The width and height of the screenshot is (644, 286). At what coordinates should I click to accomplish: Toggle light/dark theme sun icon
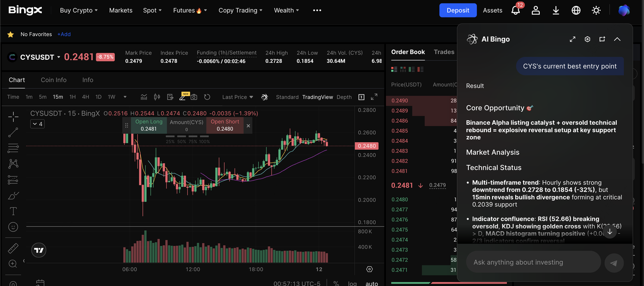tap(596, 10)
